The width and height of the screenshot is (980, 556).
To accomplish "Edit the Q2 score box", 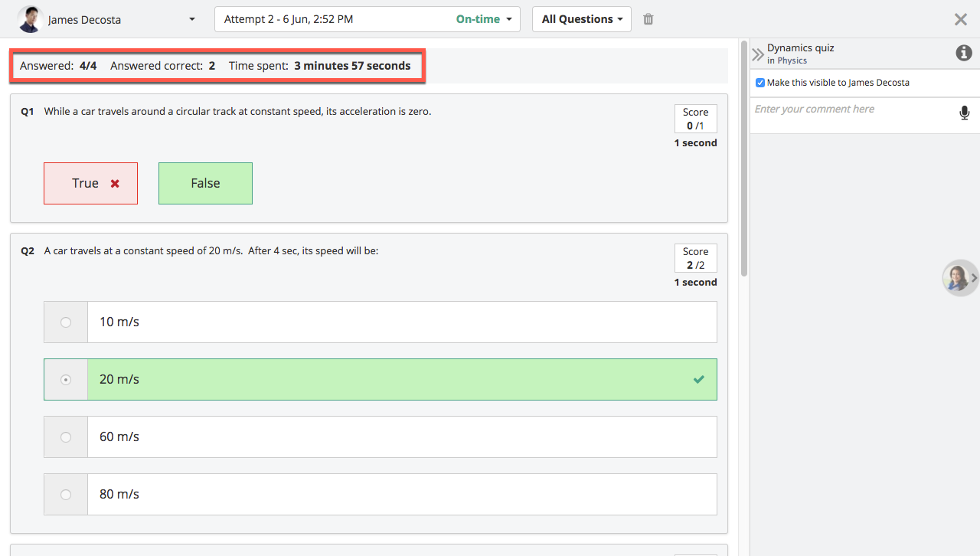I will (696, 258).
